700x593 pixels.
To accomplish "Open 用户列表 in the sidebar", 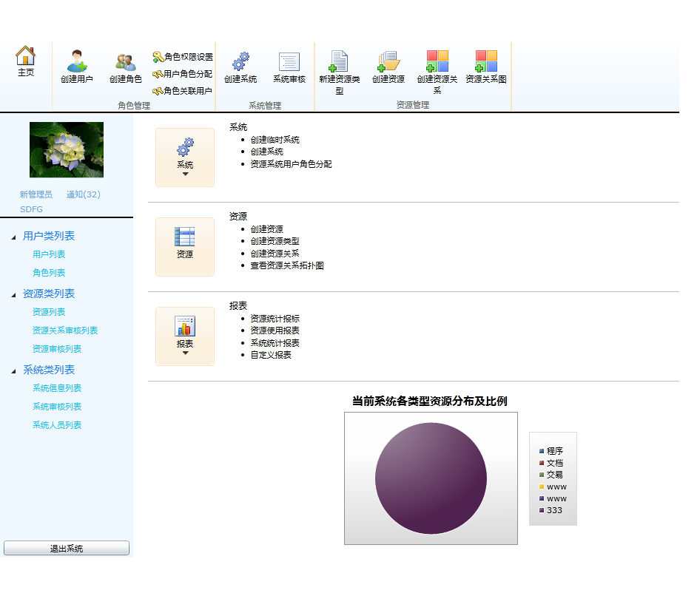I will coord(49,254).
